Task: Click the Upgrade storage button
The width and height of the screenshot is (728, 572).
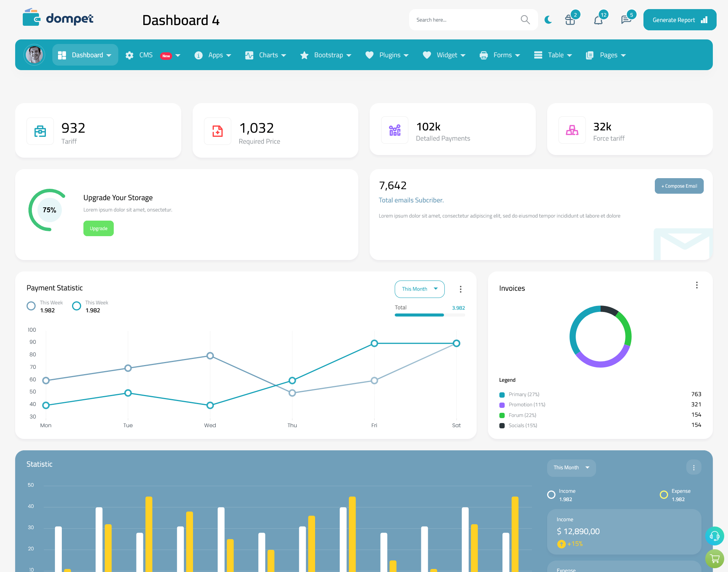Action: [98, 228]
